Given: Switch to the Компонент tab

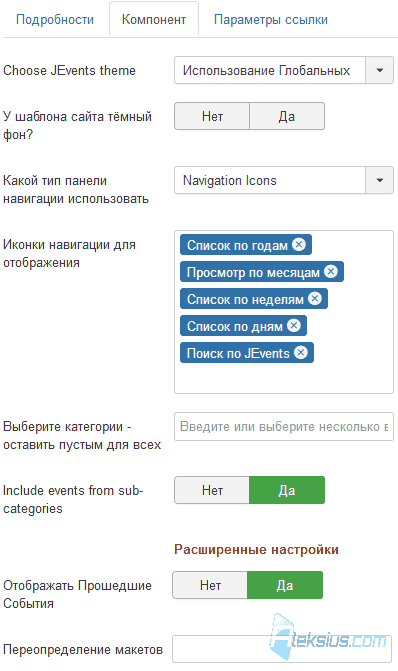Looking at the screenshot, I should (154, 20).
